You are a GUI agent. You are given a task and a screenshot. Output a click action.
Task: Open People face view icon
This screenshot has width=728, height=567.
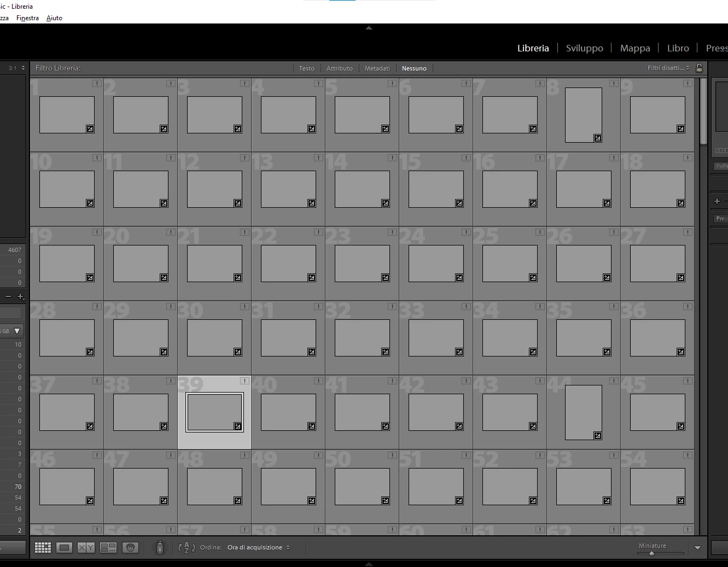130,547
